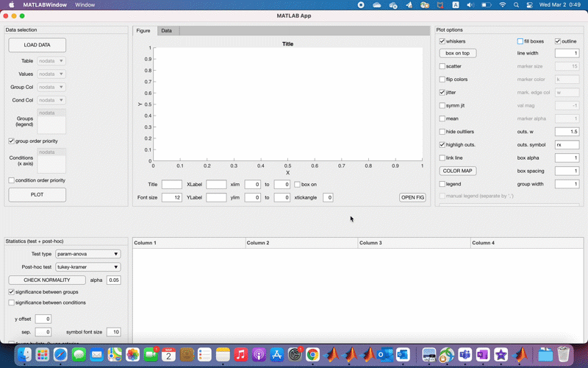Open the Trash in the dock
588x368 pixels.
pyautogui.click(x=563, y=355)
